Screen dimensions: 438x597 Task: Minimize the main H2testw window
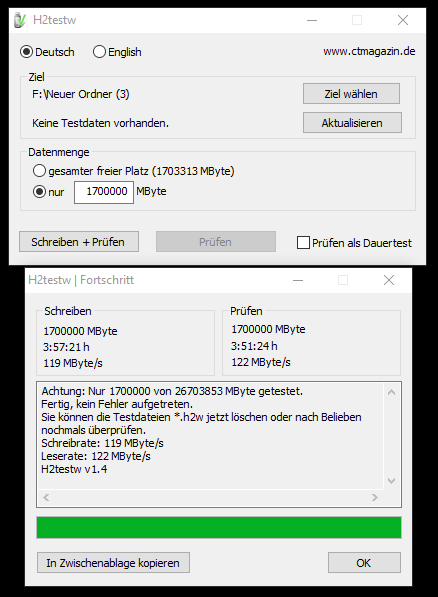(x=312, y=20)
